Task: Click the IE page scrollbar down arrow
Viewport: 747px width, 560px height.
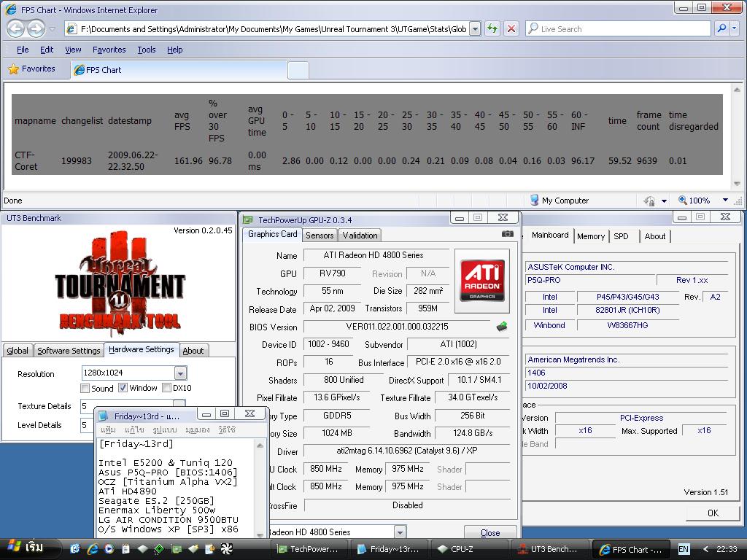Action: [x=737, y=183]
